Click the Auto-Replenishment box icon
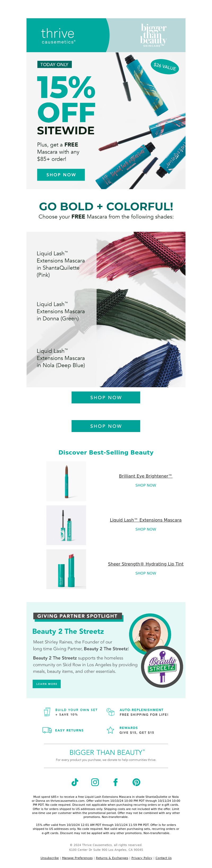 click(111, 712)
